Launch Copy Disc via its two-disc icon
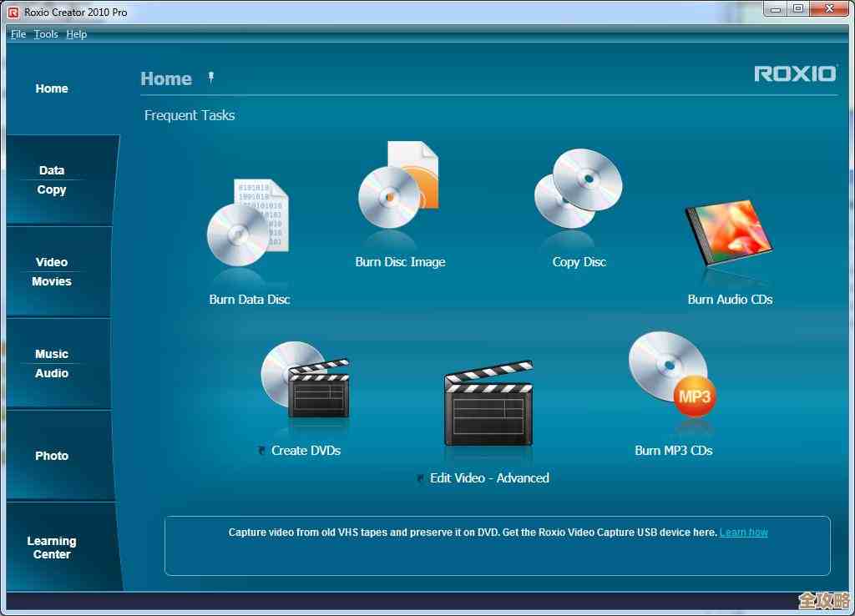This screenshot has width=855, height=616. (578, 190)
